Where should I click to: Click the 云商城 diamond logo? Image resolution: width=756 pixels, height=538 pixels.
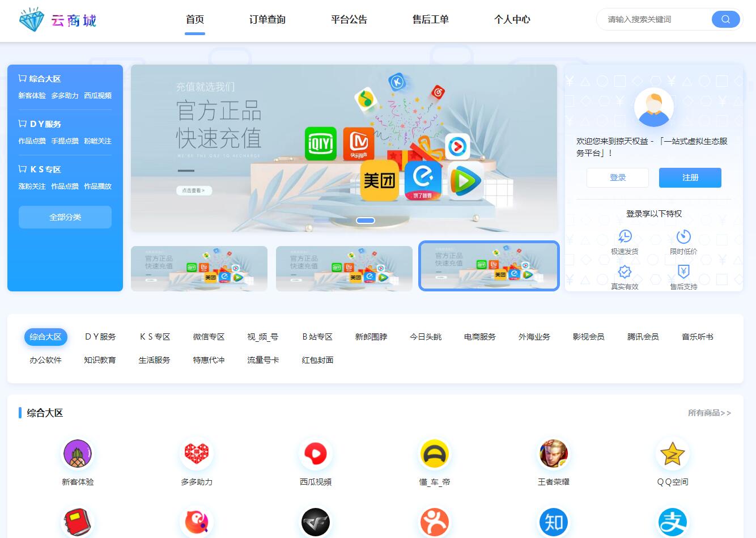[x=57, y=20]
